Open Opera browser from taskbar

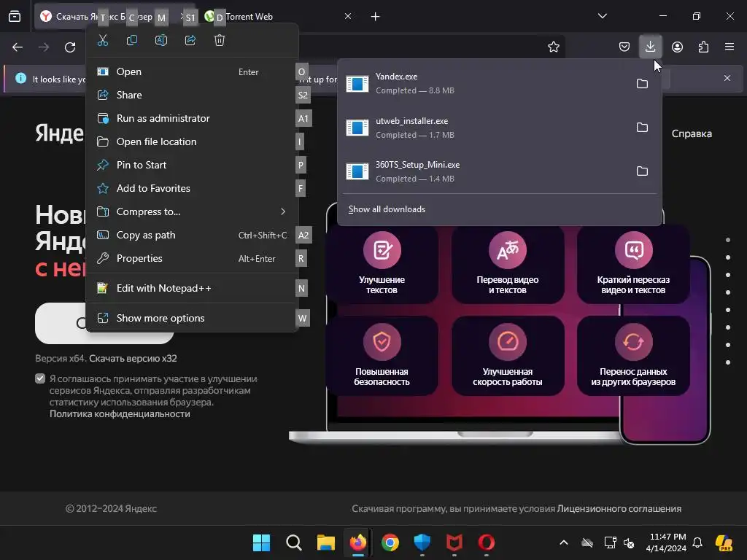click(x=487, y=542)
